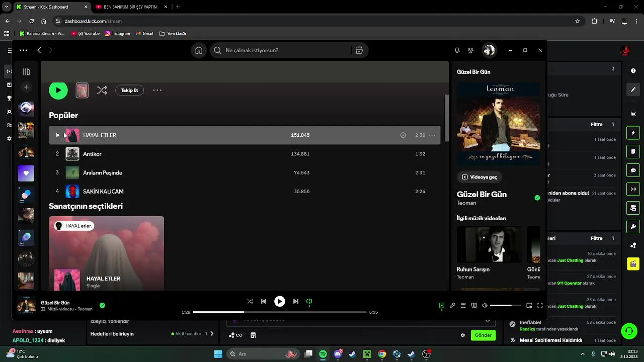This screenshot has width=644, height=362.
Task: Skip to next track
Action: pyautogui.click(x=296, y=302)
